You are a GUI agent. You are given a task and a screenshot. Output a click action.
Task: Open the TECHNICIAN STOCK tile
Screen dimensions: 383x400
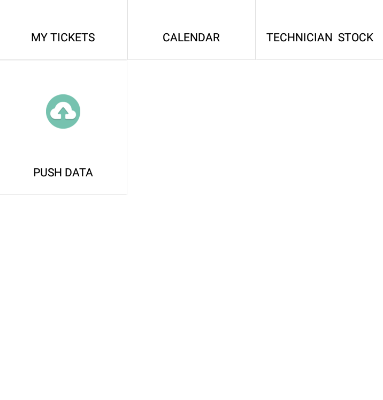[319, 30]
